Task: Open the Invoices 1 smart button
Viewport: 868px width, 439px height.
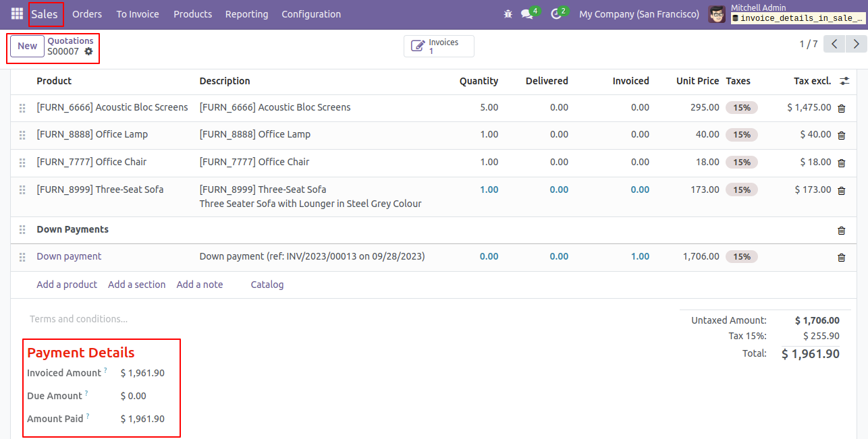Action: [x=439, y=47]
